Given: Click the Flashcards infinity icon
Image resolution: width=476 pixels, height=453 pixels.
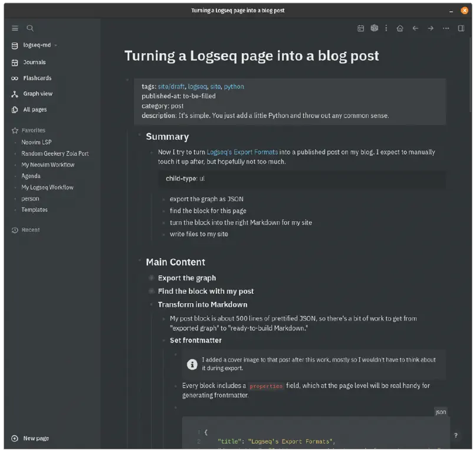Looking at the screenshot, I should (x=15, y=78).
